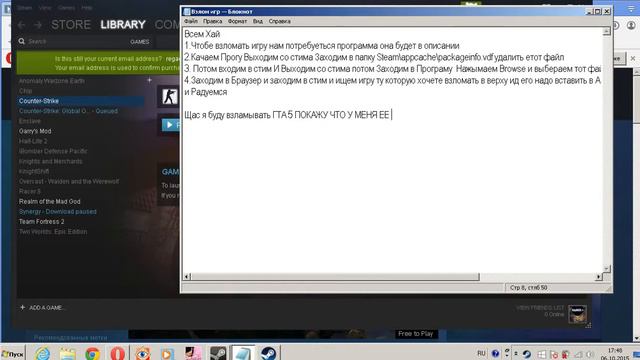Click the blue Play button for Counter-Strike

[x=171, y=124]
